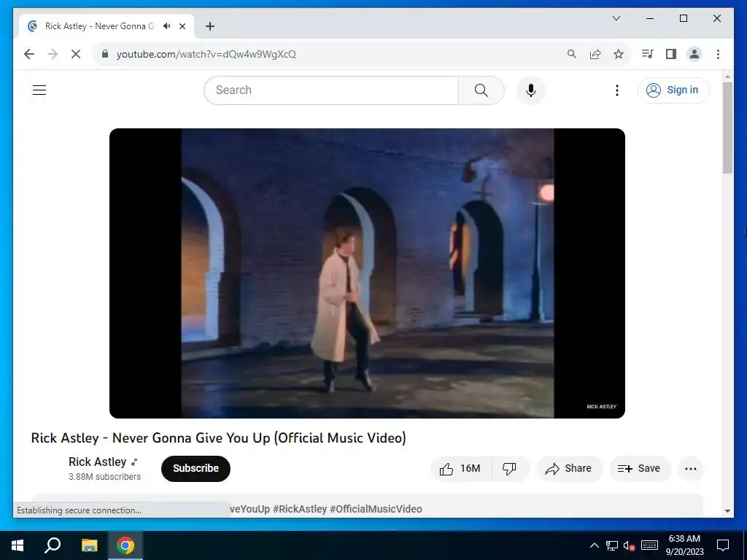Image resolution: width=747 pixels, height=560 pixels.
Task: Bookmark this page with the star icon
Action: click(x=619, y=54)
